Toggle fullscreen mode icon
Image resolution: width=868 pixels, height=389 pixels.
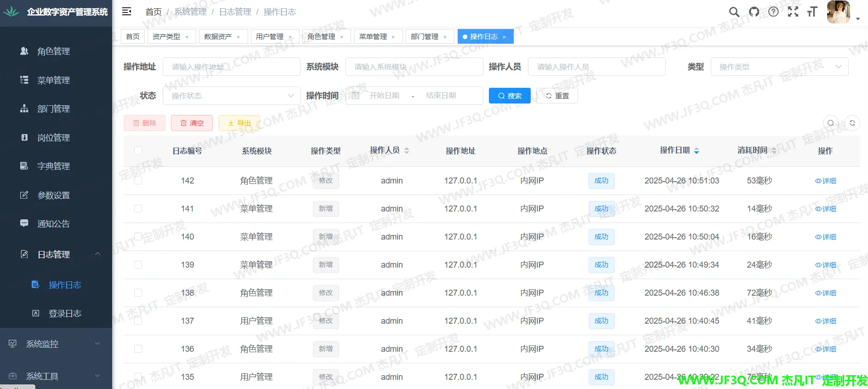793,12
